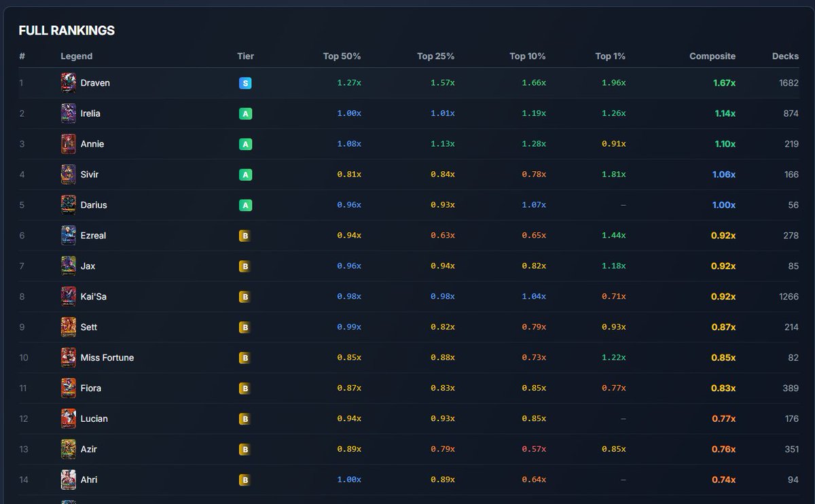The width and height of the screenshot is (815, 504).
Task: Click Lucian's champion portrait icon
Action: click(68, 419)
